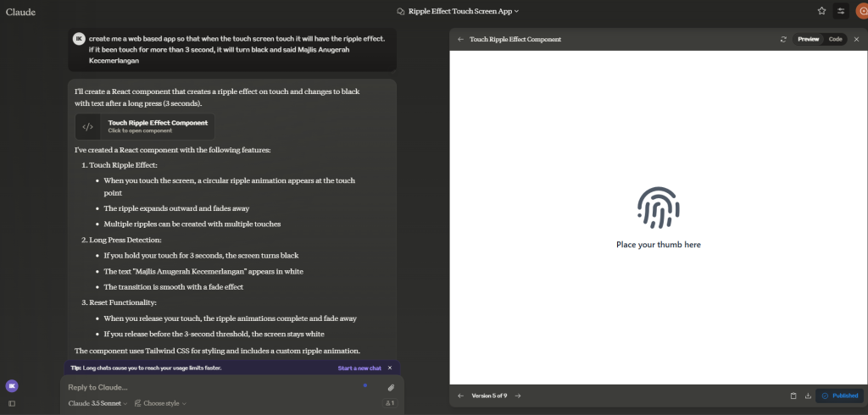This screenshot has width=868, height=415.
Task: Click the code brackets icon on component card
Action: click(x=87, y=127)
